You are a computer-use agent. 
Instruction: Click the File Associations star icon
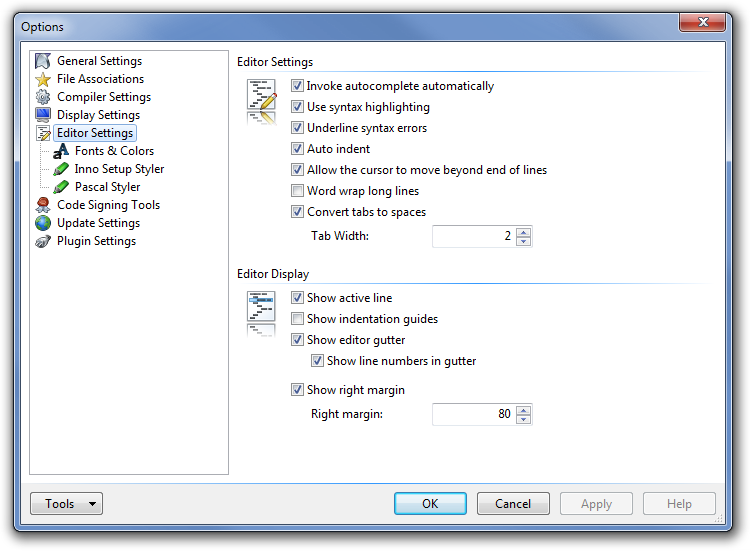click(43, 79)
